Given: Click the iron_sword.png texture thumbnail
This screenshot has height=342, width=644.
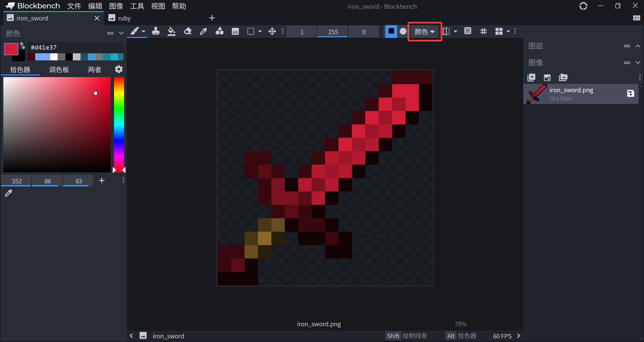Looking at the screenshot, I should point(536,94).
